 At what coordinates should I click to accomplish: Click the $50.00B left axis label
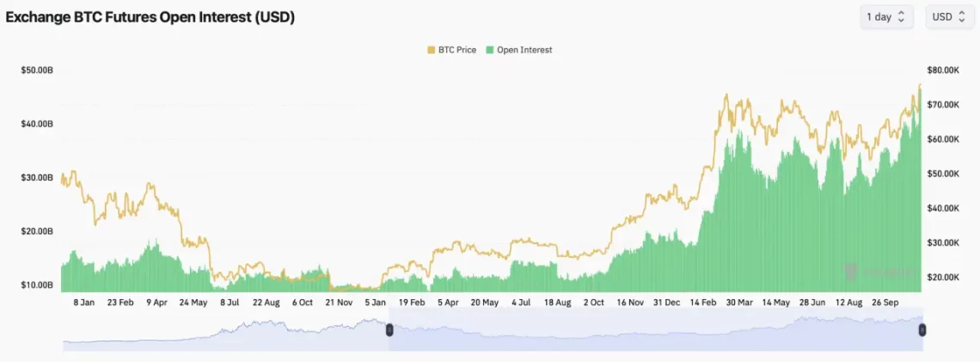pyautogui.click(x=37, y=70)
